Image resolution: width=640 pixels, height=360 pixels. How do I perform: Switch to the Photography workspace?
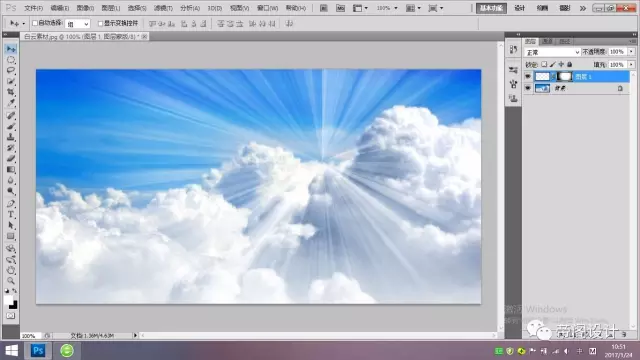(564, 8)
